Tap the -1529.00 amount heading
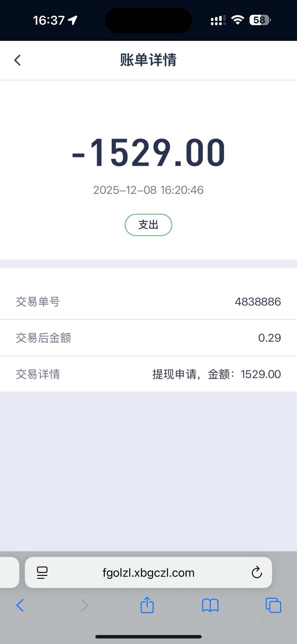 point(148,152)
